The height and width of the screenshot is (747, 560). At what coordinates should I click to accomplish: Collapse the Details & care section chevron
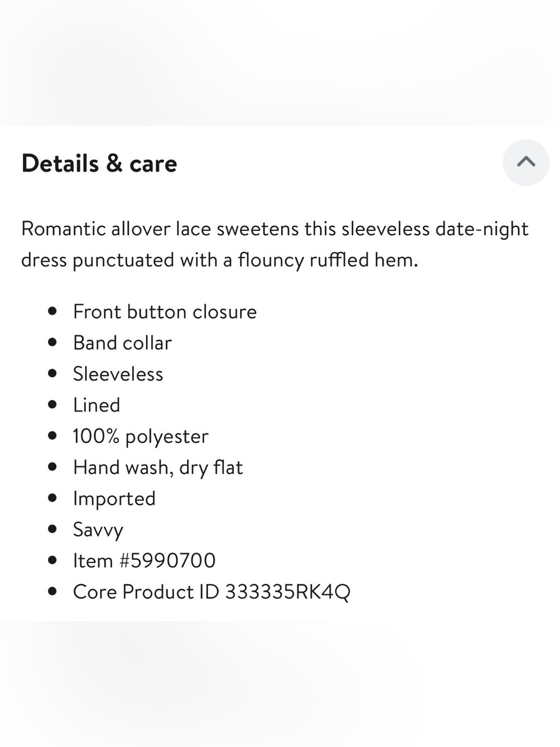click(x=526, y=163)
